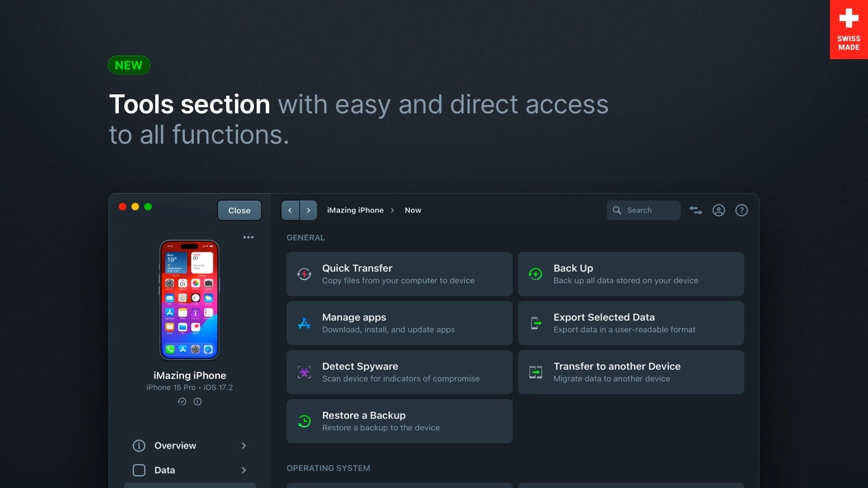Click the Close button
The height and width of the screenshot is (488, 868).
[239, 210]
